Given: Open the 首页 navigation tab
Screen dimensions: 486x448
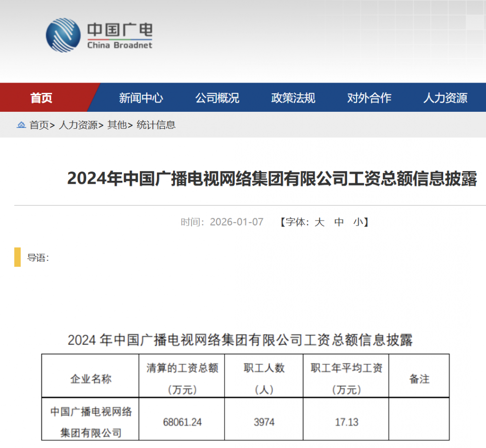Looking at the screenshot, I should (41, 98).
